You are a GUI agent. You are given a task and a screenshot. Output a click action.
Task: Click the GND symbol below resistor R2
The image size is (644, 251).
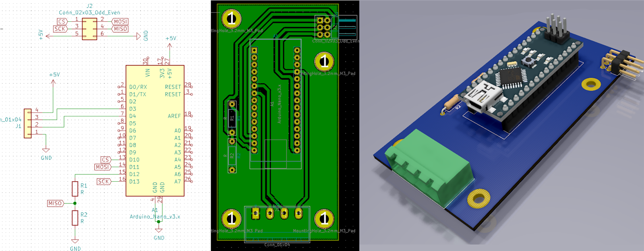tap(75, 244)
